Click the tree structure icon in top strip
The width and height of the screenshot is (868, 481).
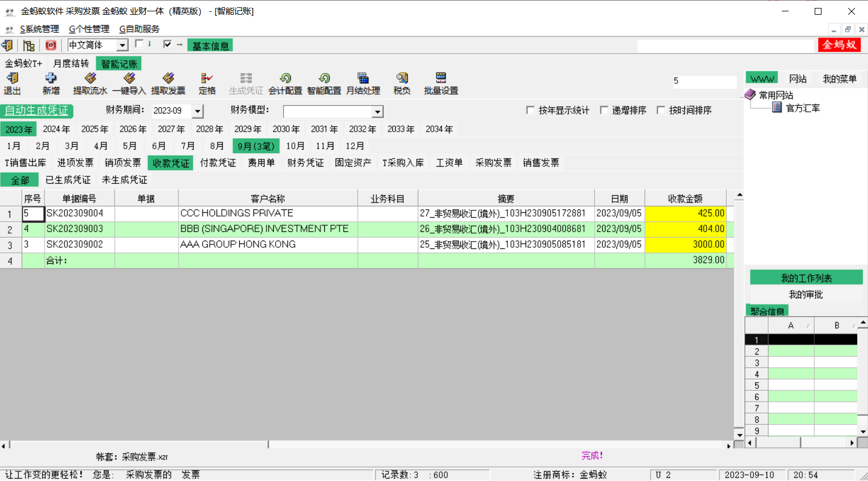tap(29, 45)
